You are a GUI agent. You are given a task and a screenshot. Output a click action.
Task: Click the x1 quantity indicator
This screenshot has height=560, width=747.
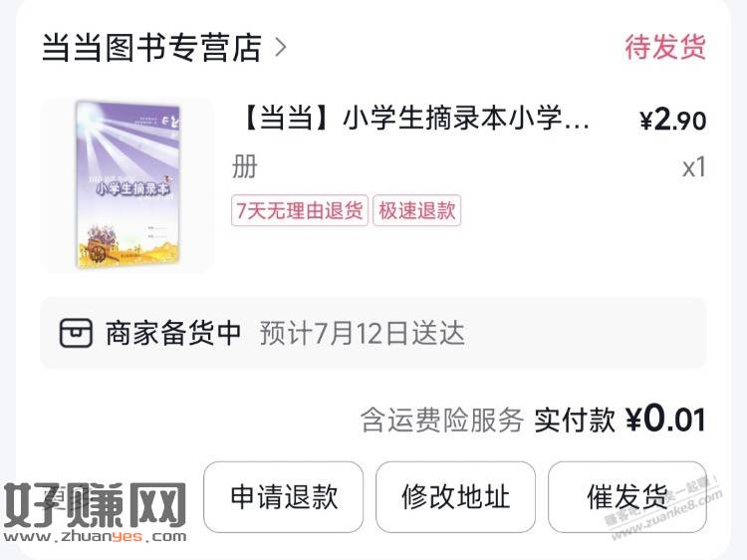[693, 167]
